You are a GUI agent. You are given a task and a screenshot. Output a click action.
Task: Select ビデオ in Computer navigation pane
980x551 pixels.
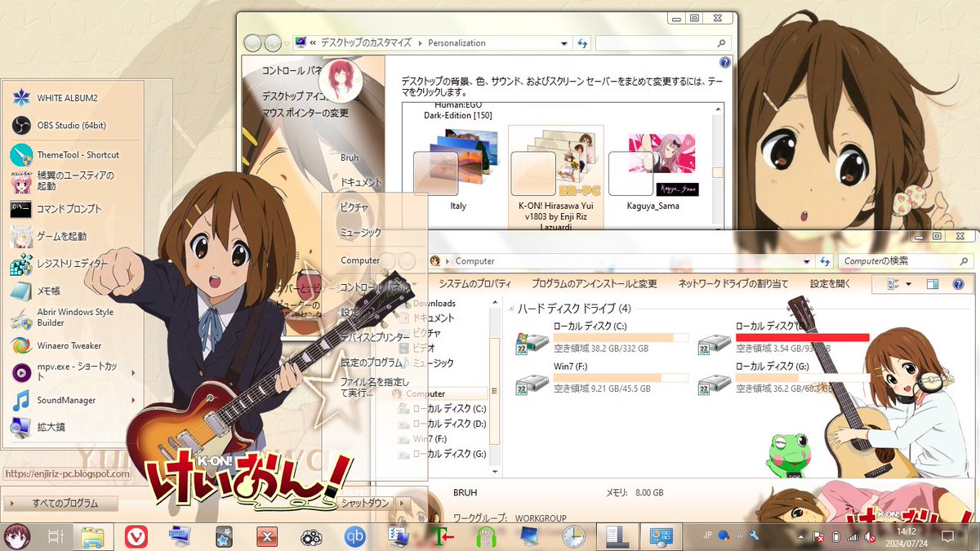pyautogui.click(x=424, y=348)
